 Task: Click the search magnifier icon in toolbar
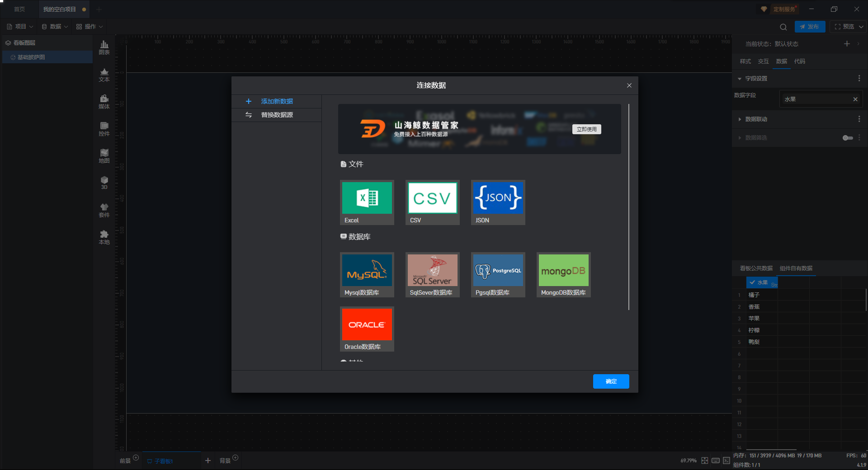click(x=783, y=27)
